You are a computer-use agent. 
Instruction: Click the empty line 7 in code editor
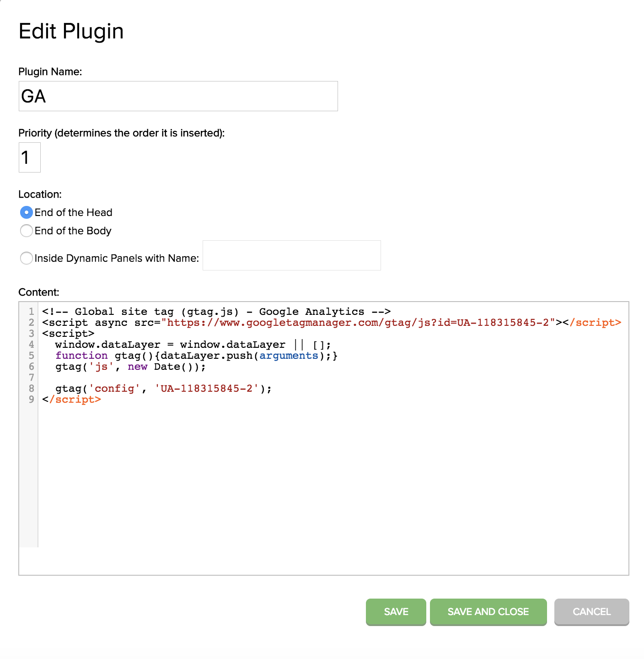(183, 378)
